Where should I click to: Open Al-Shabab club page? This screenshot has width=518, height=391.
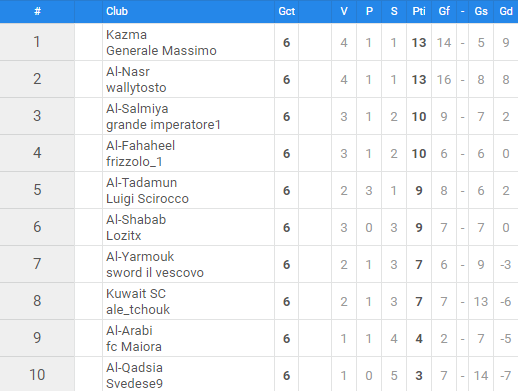click(136, 220)
